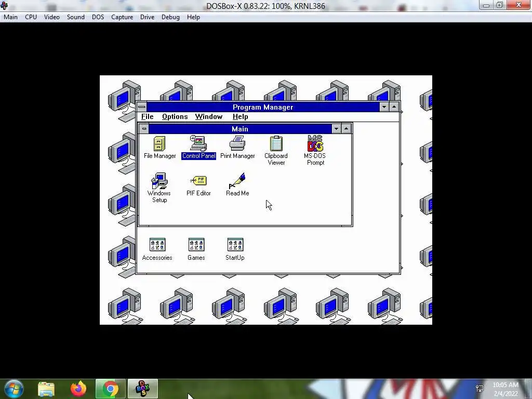
Task: Click the taskbar clock showing 10:05 AM
Action: click(506, 389)
